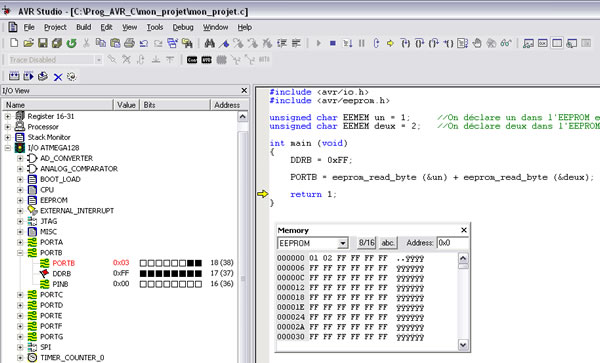The image size is (600, 363).
Task: Click the Cut scissors icon
Action: click(86, 43)
